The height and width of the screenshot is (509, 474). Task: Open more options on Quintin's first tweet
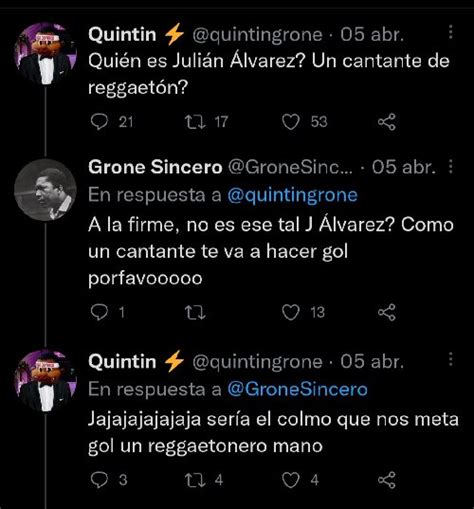click(451, 32)
